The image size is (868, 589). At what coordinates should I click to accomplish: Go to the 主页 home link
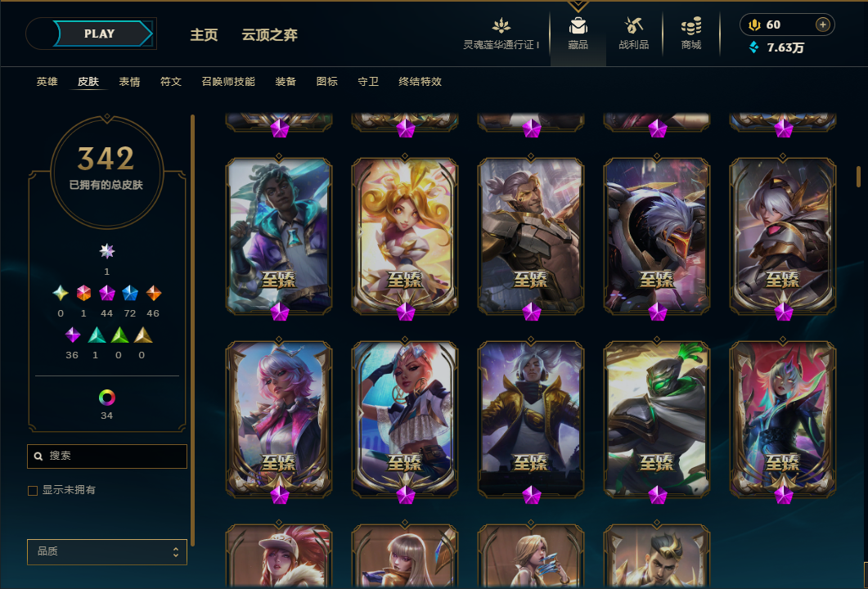pyautogui.click(x=204, y=35)
